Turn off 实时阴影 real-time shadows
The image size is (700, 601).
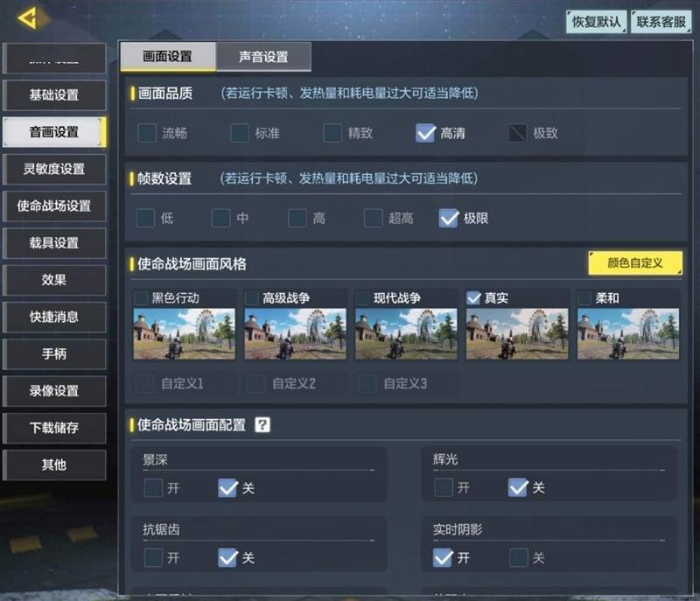tap(519, 558)
